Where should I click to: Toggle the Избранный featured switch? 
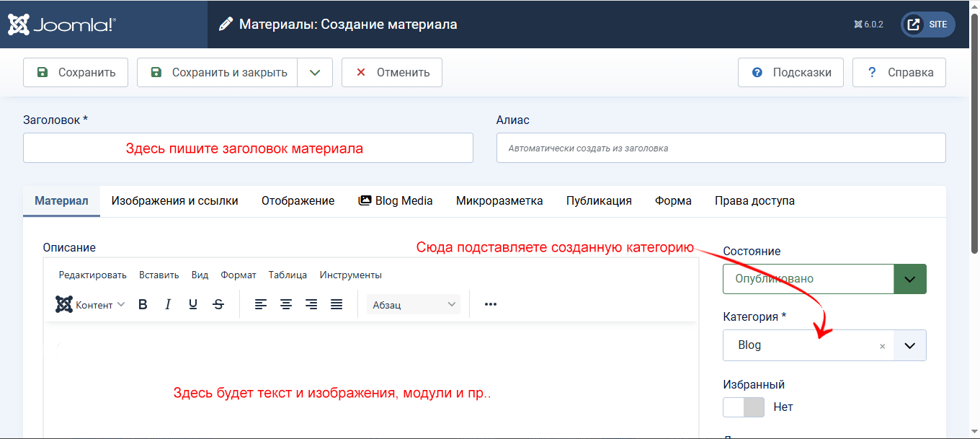point(744,407)
